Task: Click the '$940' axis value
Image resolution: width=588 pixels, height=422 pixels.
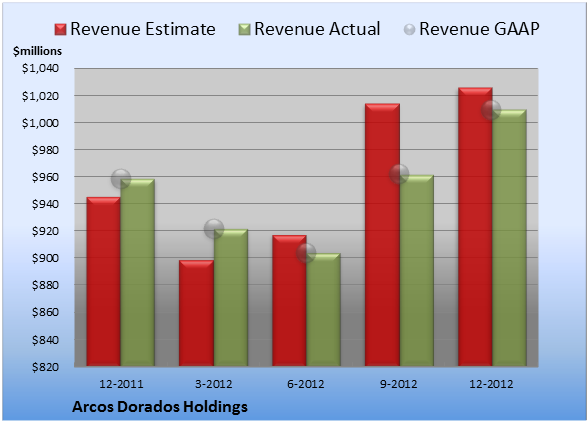Action: coord(45,204)
